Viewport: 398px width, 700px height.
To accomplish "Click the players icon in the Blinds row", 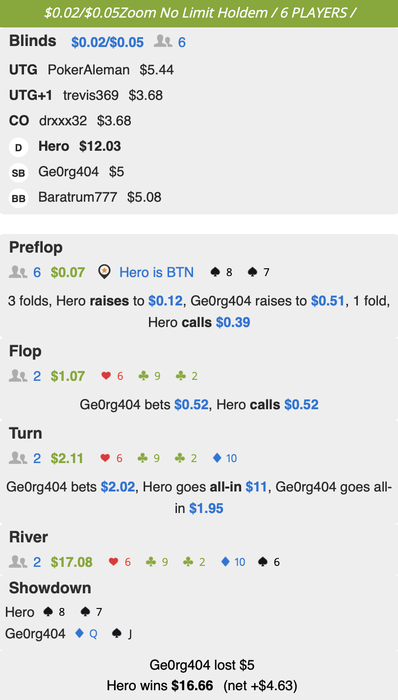I will [x=163, y=42].
